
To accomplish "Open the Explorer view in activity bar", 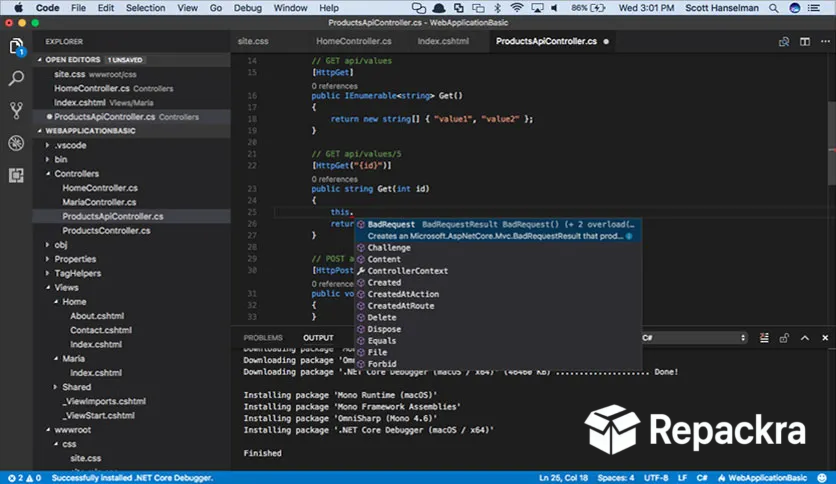I will pyautogui.click(x=16, y=46).
